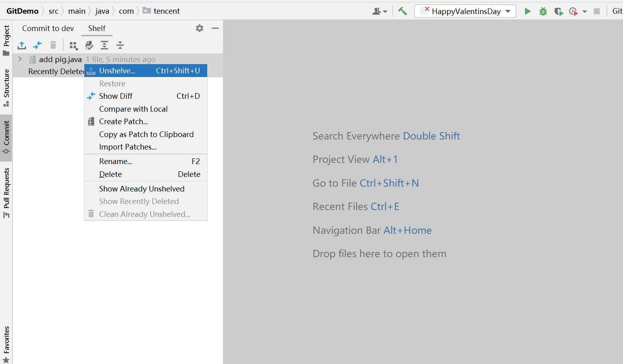Switch to the Shelf tab

point(96,28)
